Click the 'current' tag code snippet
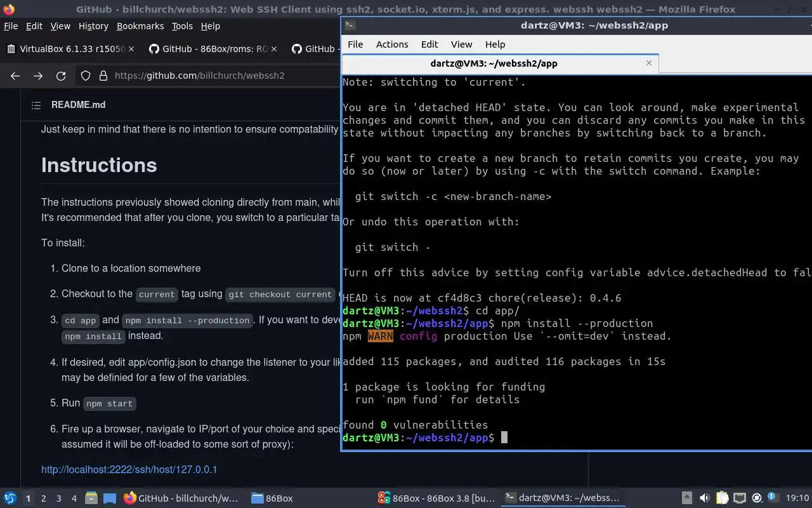The width and height of the screenshot is (812, 508). click(157, 295)
